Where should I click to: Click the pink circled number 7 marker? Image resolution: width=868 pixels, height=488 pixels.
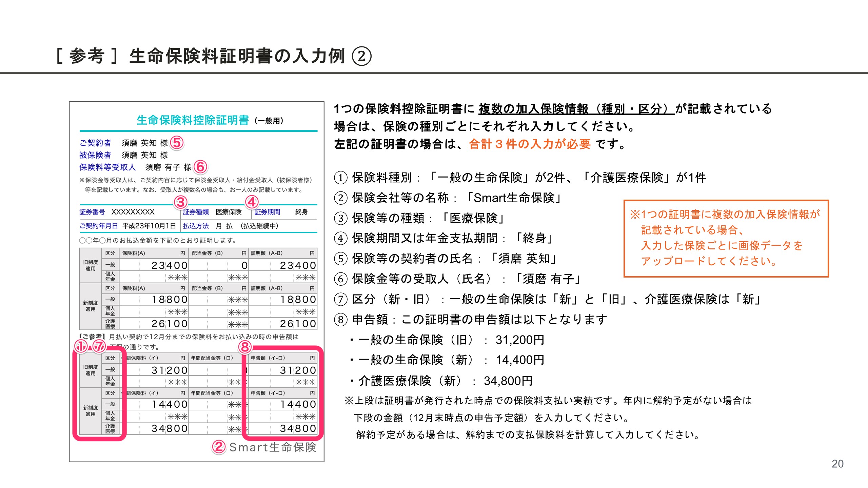pos(99,346)
